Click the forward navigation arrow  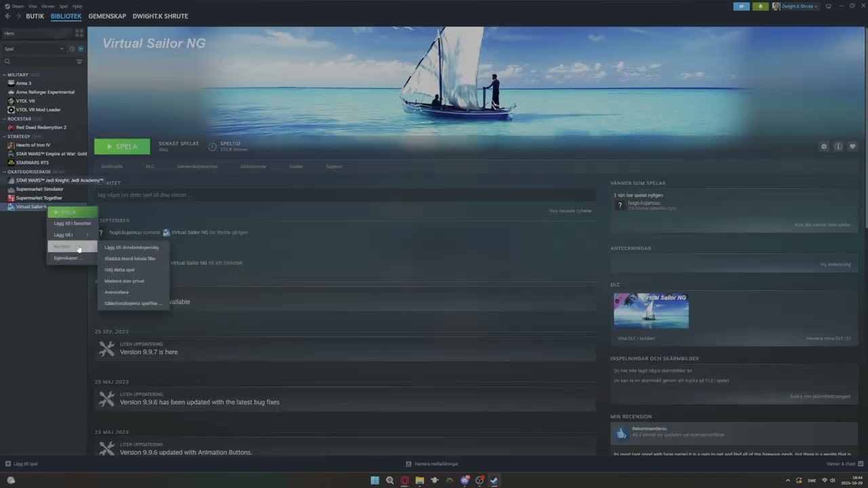pyautogui.click(x=18, y=16)
